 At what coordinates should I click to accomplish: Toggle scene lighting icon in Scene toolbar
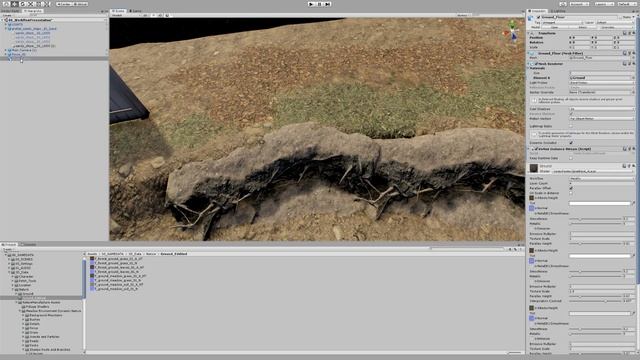click(x=153, y=16)
